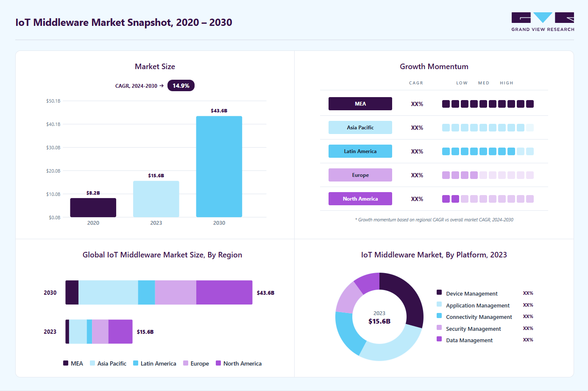Click the "LOW" column header
Viewport: 588px width, 391px height.
click(462, 83)
